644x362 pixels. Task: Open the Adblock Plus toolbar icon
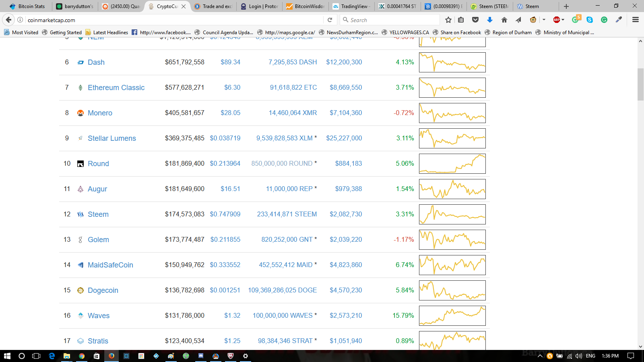pos(557,20)
